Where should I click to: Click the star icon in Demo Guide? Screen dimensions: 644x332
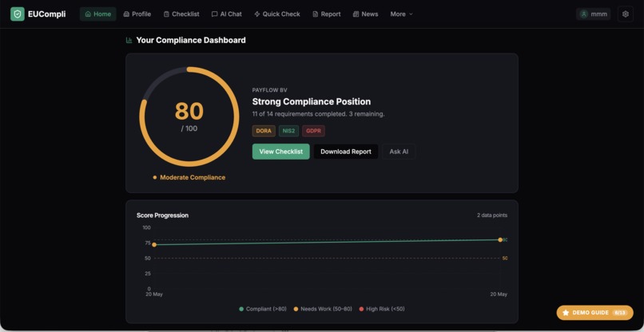[x=566, y=313]
